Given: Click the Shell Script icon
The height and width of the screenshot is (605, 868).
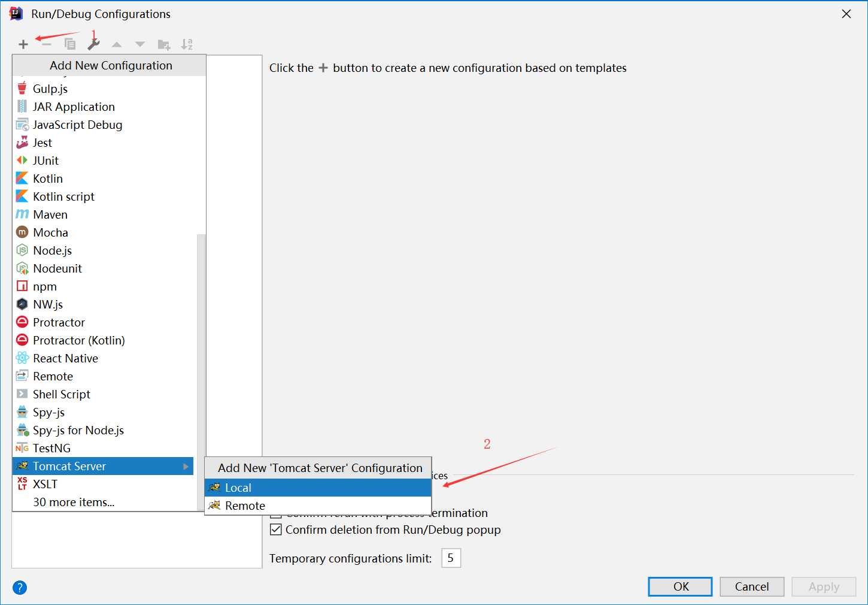Looking at the screenshot, I should pyautogui.click(x=22, y=394).
